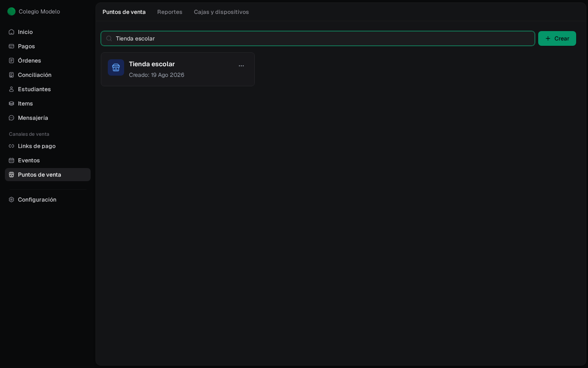The height and width of the screenshot is (368, 588).
Task: Open Inicio in the sidebar
Action: click(x=48, y=32)
